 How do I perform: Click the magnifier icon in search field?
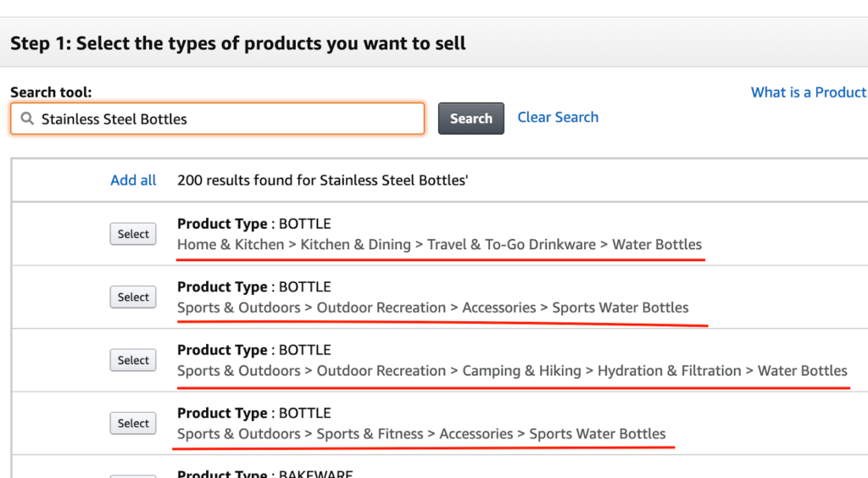[x=27, y=119]
